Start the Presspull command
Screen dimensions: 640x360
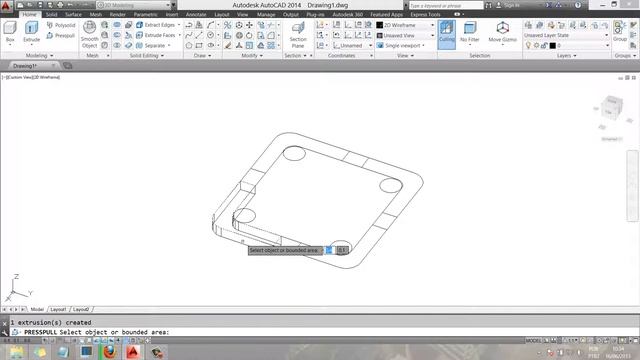click(x=61, y=36)
